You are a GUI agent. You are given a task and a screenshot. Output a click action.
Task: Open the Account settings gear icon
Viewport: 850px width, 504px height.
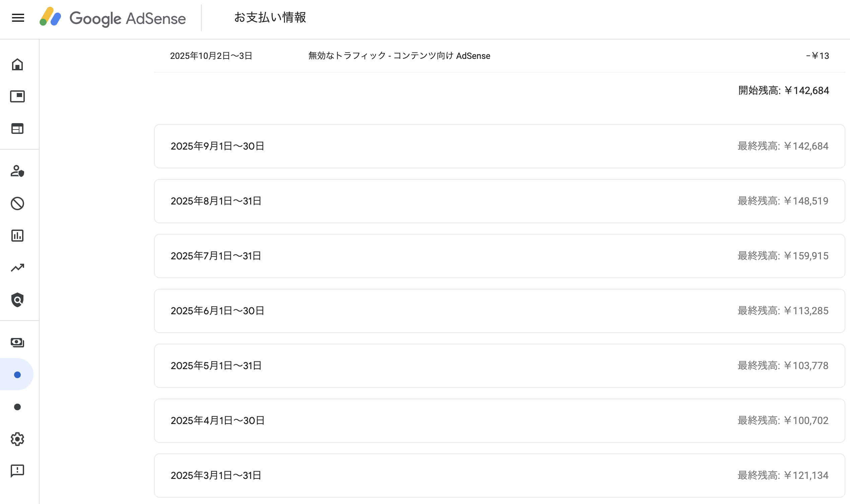pyautogui.click(x=17, y=439)
